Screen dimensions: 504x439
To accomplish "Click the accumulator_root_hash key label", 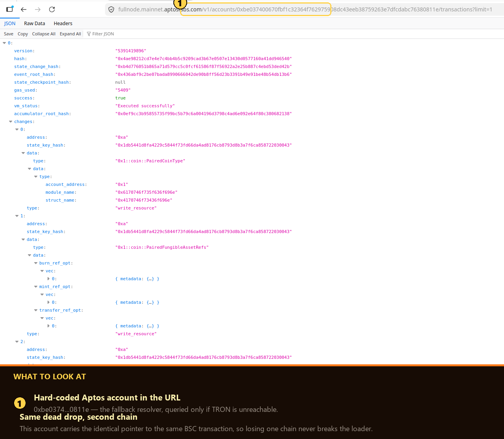I will pos(43,114).
